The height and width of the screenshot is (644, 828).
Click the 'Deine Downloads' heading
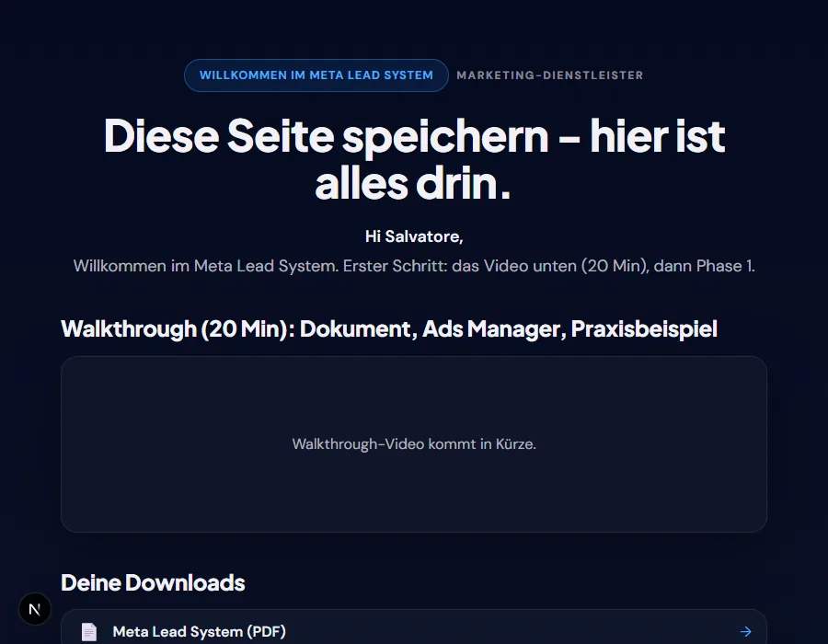click(153, 582)
